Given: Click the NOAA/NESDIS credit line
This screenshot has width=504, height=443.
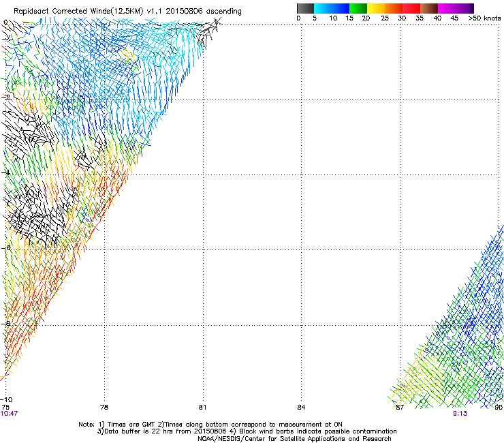Looking at the screenshot, I should [x=294, y=439].
